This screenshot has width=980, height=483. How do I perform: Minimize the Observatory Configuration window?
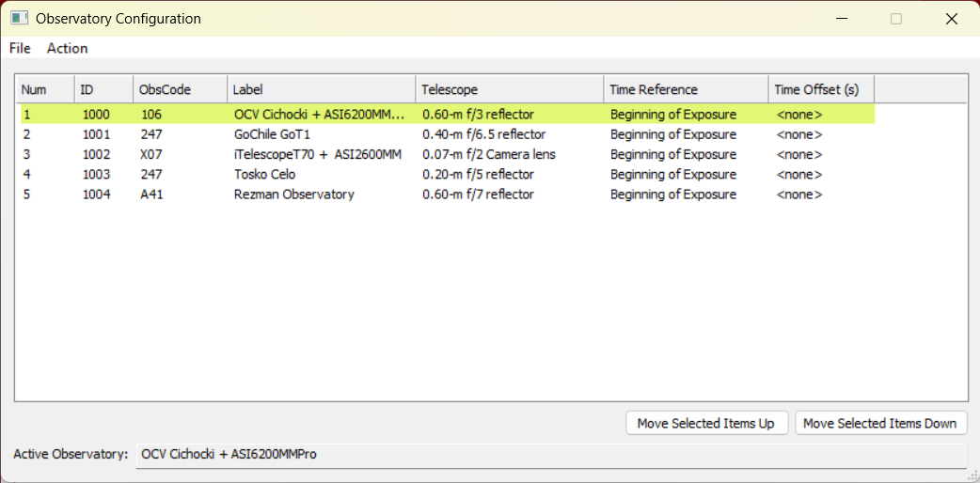coord(841,19)
